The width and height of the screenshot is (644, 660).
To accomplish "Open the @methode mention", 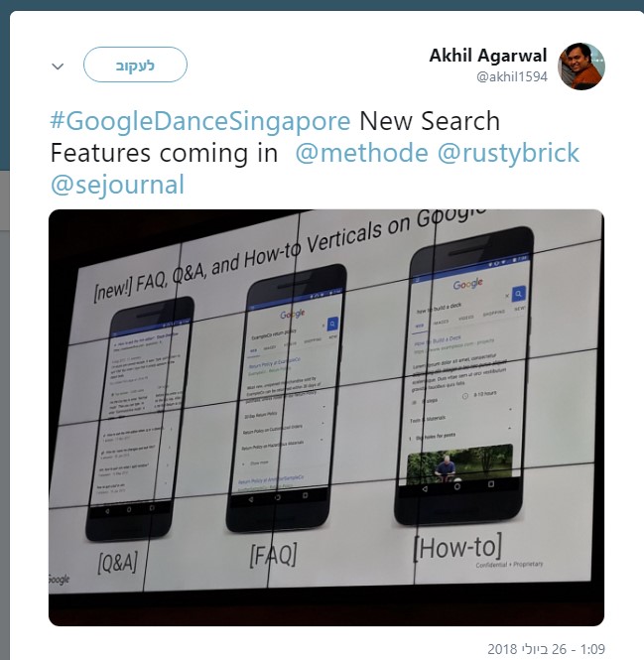I will 361,153.
